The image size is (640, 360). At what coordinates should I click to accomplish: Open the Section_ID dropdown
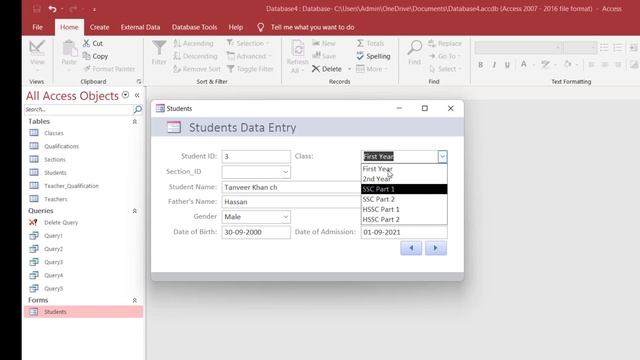285,172
